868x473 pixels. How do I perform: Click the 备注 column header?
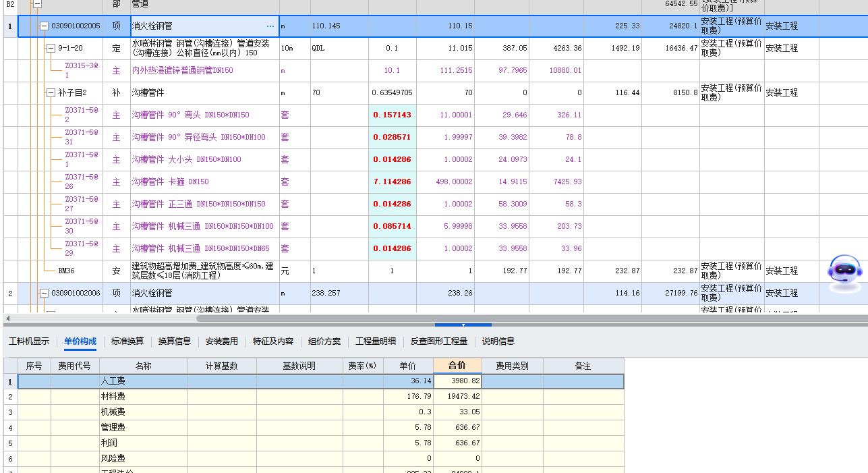(x=583, y=366)
